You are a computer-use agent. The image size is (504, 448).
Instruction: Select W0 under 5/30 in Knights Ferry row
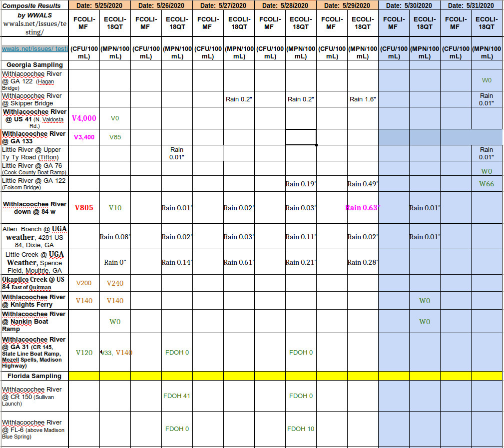tap(425, 301)
